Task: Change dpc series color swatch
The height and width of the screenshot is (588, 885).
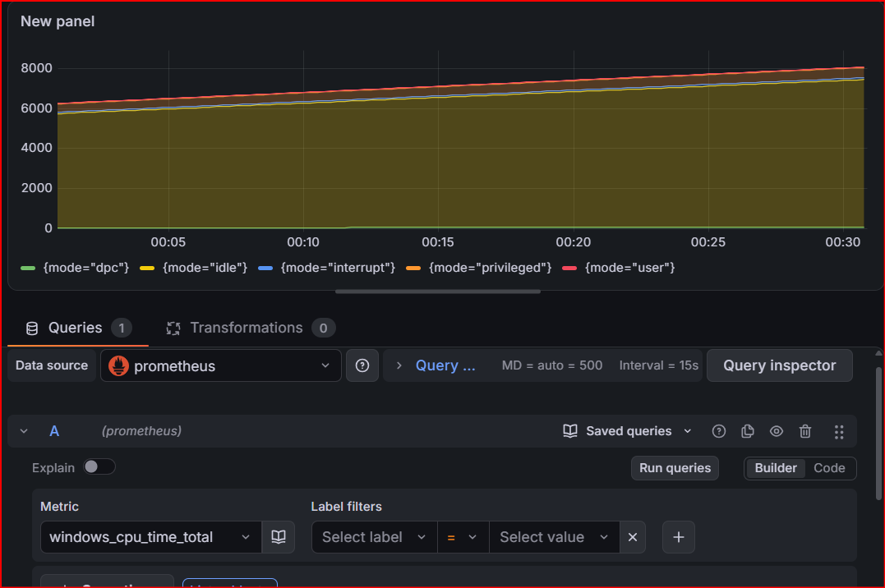Action: coord(28,269)
